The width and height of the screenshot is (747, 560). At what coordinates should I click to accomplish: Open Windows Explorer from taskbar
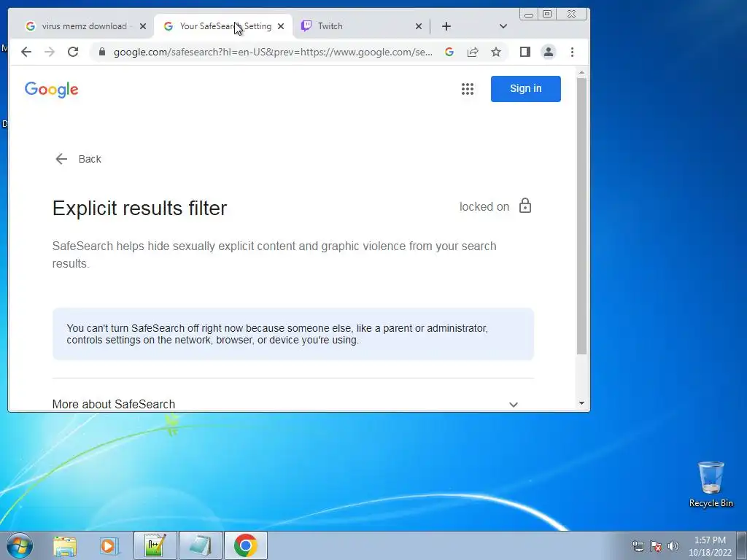65,545
